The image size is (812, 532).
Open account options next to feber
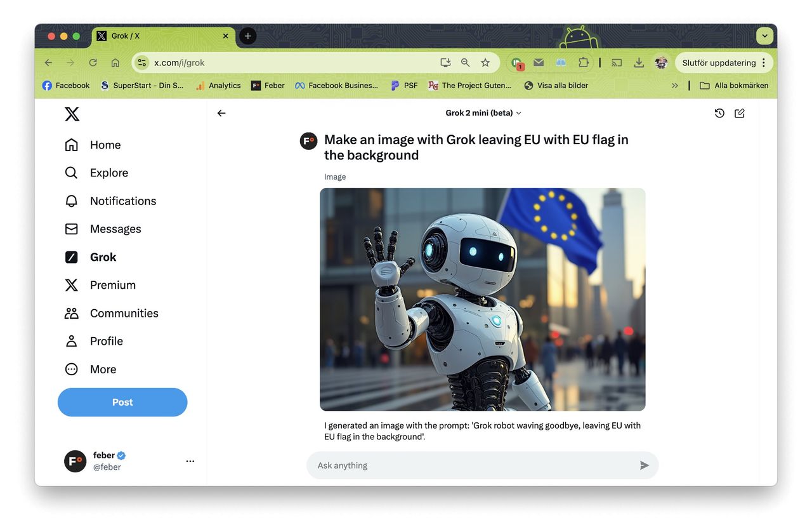(190, 461)
